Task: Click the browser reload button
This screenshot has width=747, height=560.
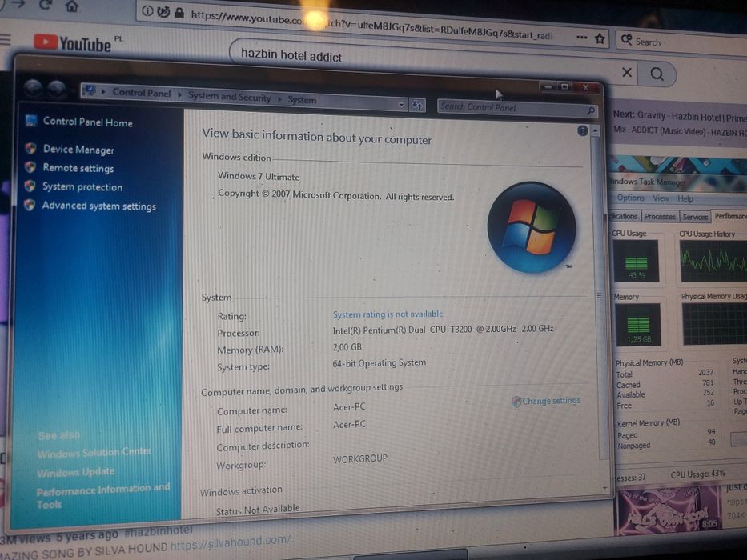Action: coord(46,4)
